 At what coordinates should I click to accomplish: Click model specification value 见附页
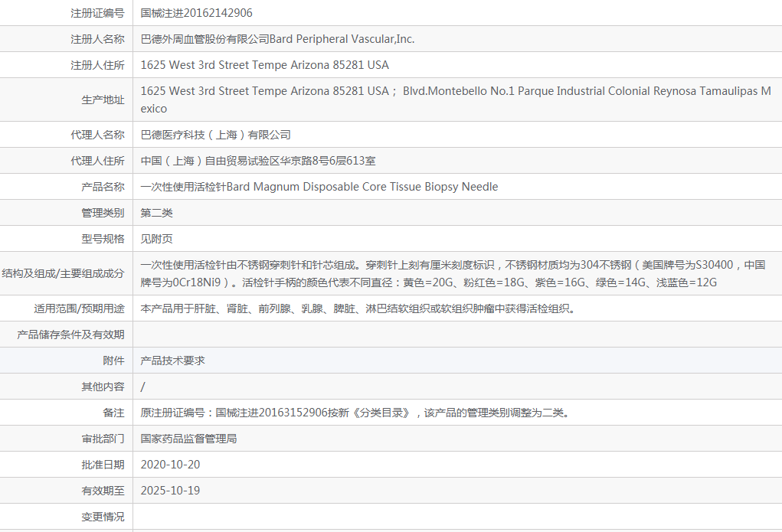pos(156,239)
